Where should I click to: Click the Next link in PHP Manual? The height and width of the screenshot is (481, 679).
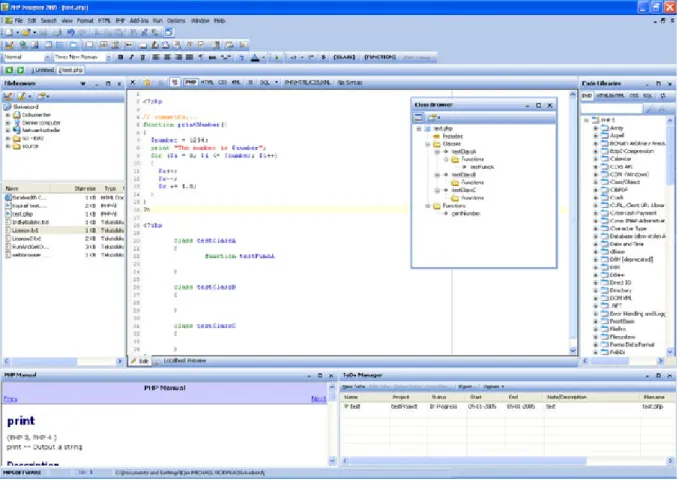click(x=318, y=399)
